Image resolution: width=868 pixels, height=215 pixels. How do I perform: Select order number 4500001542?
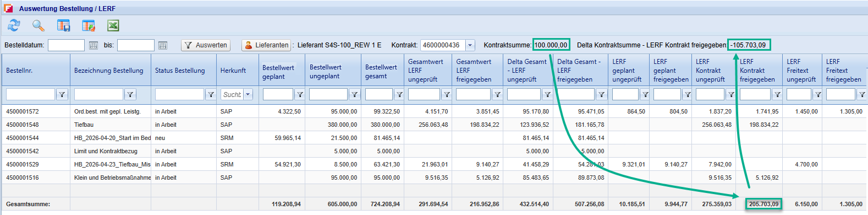click(x=23, y=151)
